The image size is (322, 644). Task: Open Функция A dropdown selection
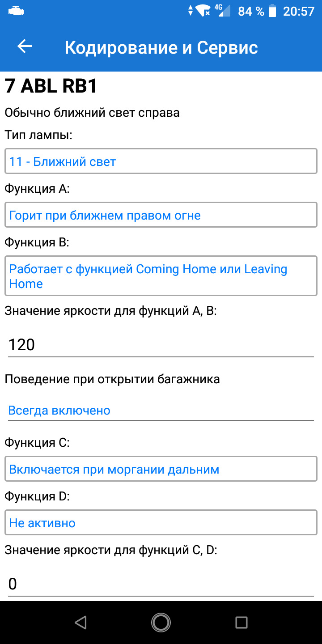(x=161, y=215)
